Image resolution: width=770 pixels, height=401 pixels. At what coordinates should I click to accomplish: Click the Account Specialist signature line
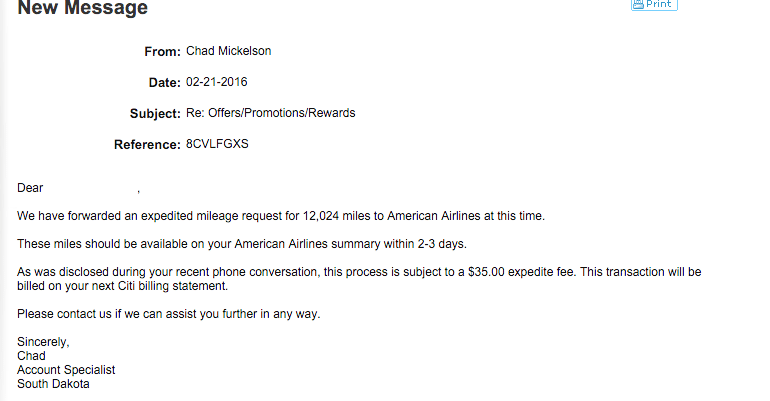click(66, 370)
